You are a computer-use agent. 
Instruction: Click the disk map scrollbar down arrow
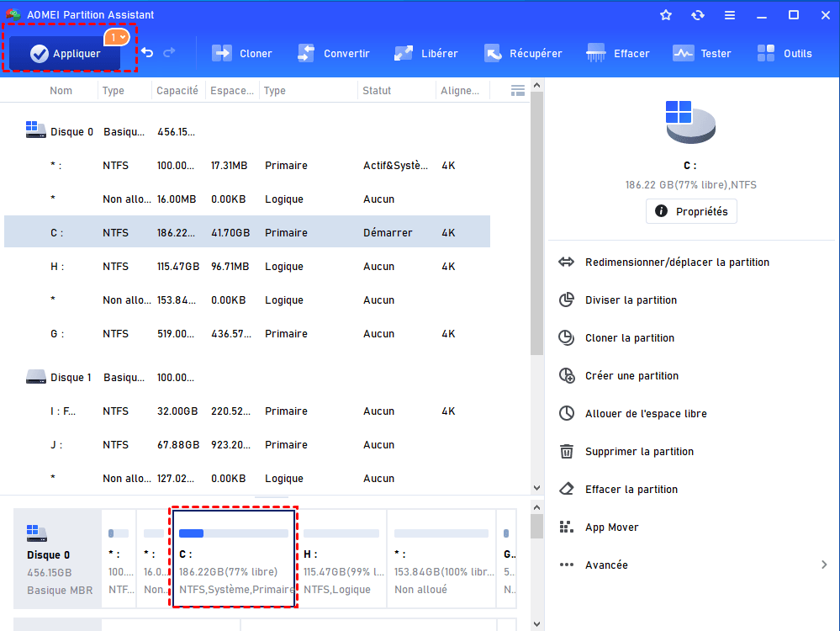coord(536,624)
